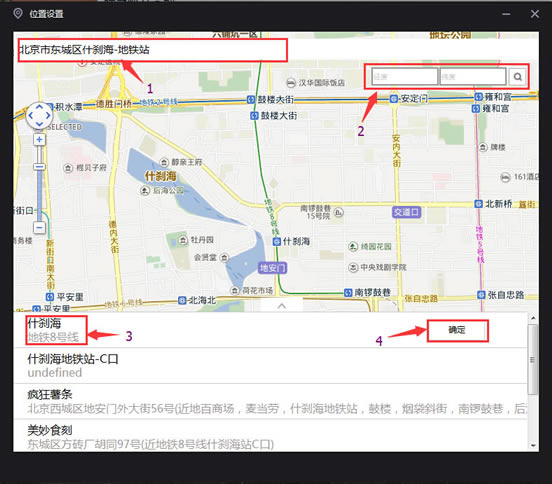
Task: Click the 牌楼 landmark marker
Action: tap(483, 147)
